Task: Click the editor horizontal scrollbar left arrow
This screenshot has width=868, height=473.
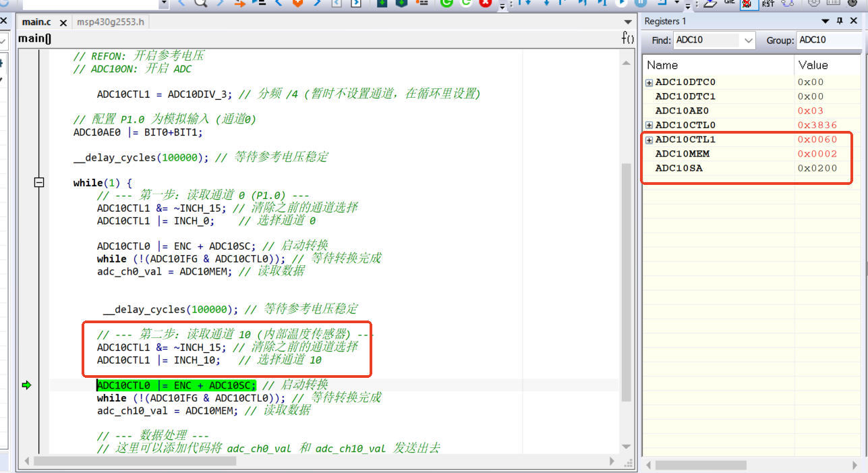Action: click(x=27, y=462)
